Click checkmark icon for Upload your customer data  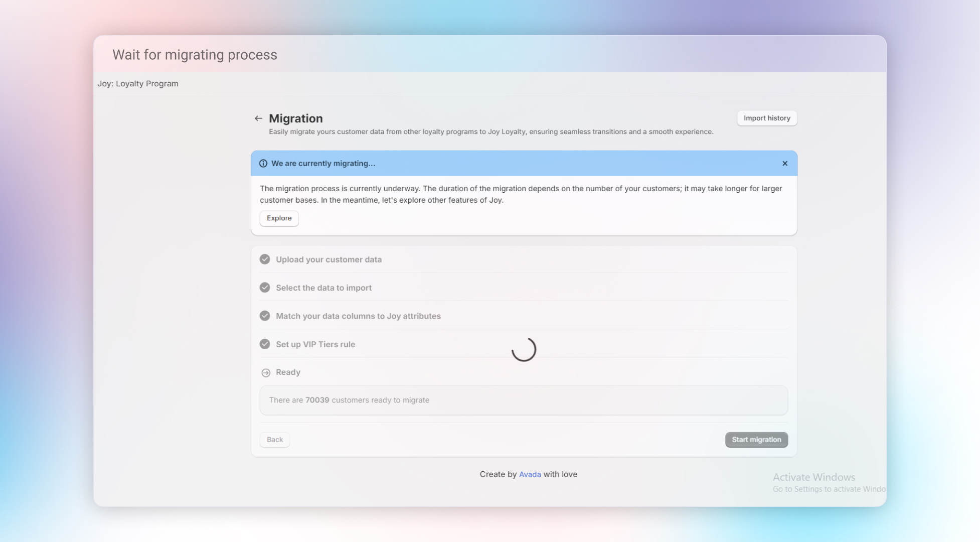(x=265, y=259)
